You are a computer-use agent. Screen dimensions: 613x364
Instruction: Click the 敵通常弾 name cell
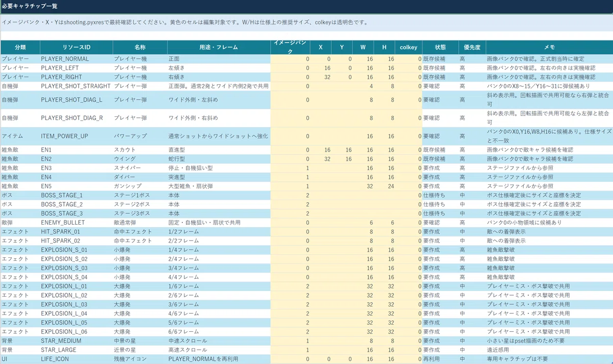tap(140, 223)
